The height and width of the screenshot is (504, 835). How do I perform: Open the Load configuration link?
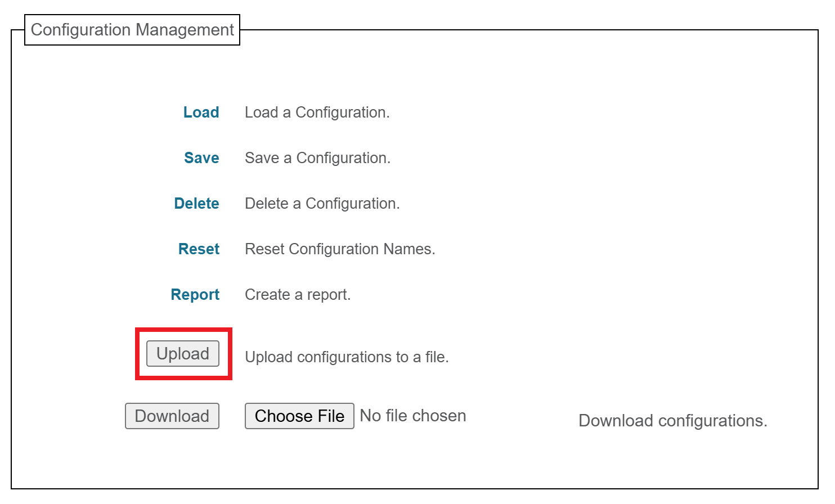(201, 112)
